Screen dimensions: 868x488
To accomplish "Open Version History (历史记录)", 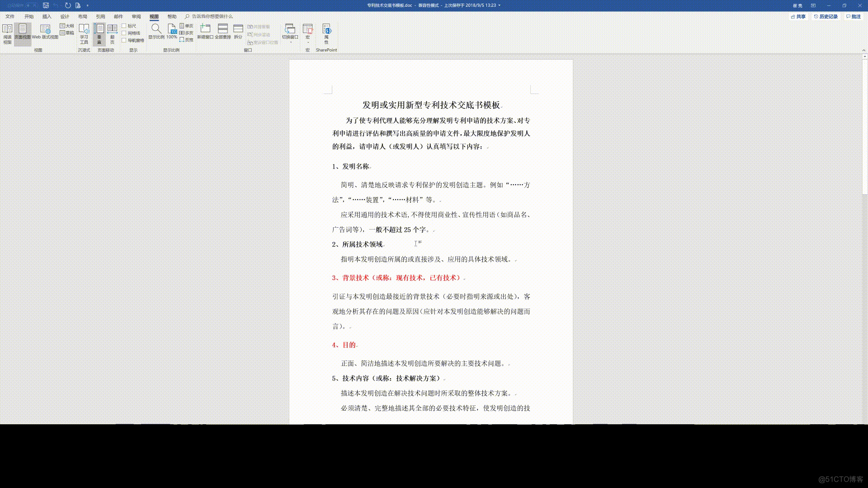I will coord(826,16).
